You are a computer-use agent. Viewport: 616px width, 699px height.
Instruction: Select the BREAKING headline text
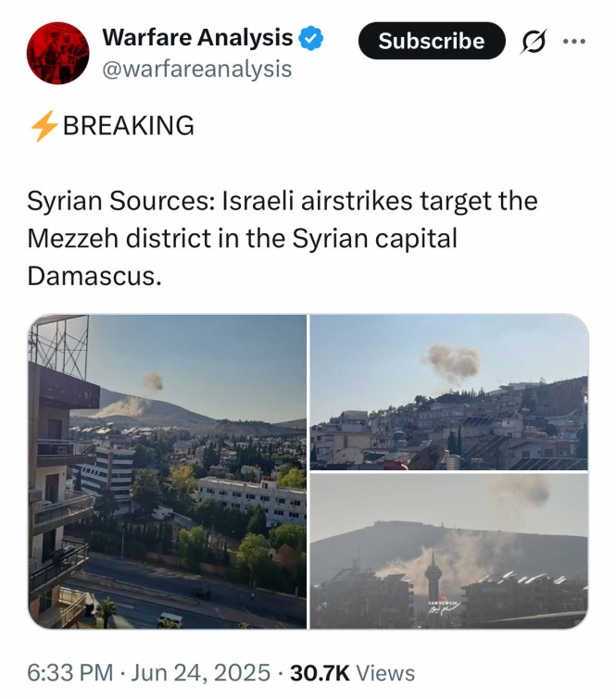129,126
